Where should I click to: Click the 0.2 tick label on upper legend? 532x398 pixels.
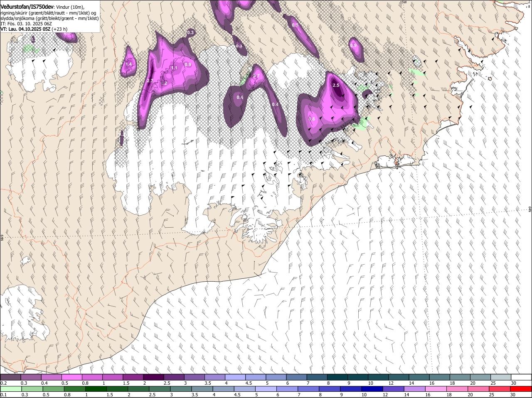click(x=3, y=383)
